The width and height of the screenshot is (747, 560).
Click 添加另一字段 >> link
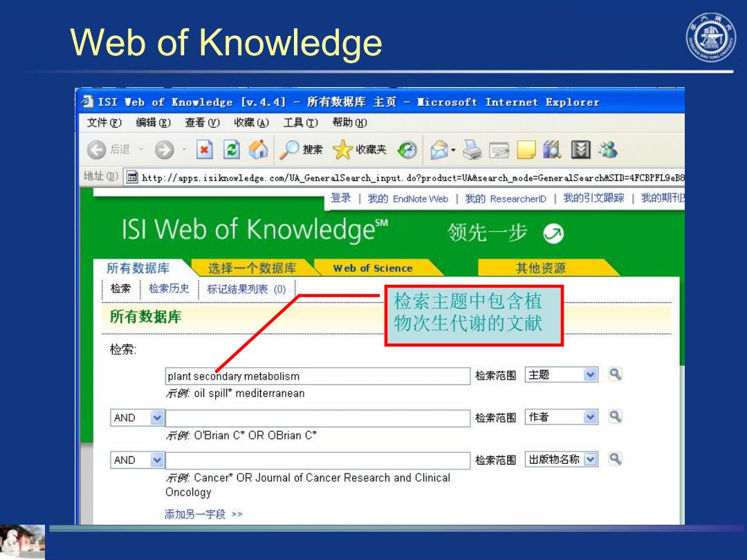pyautogui.click(x=203, y=514)
